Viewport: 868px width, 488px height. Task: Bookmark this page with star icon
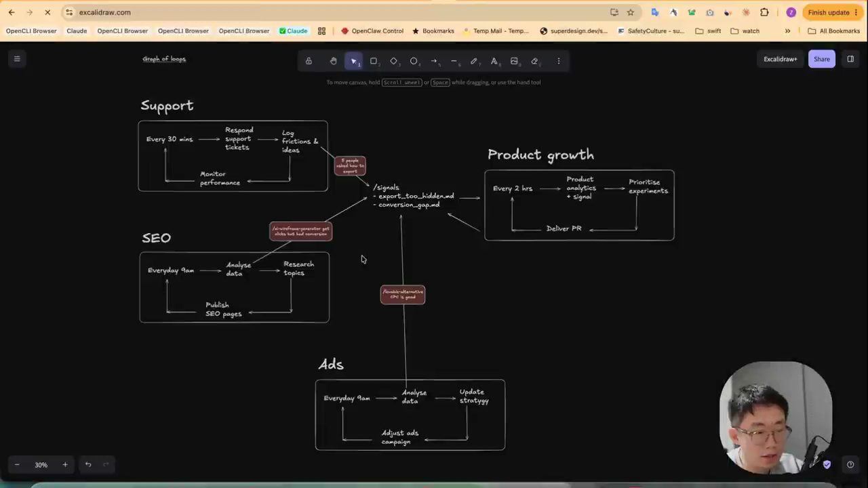click(631, 12)
